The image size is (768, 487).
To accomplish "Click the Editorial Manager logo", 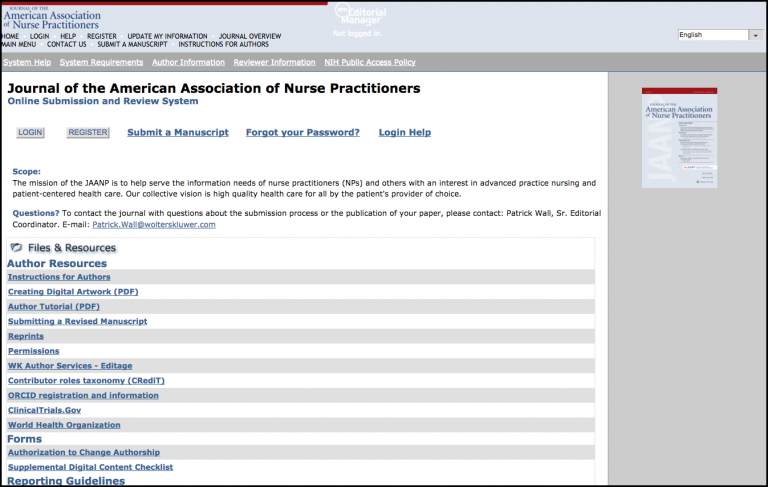I will coord(360,14).
